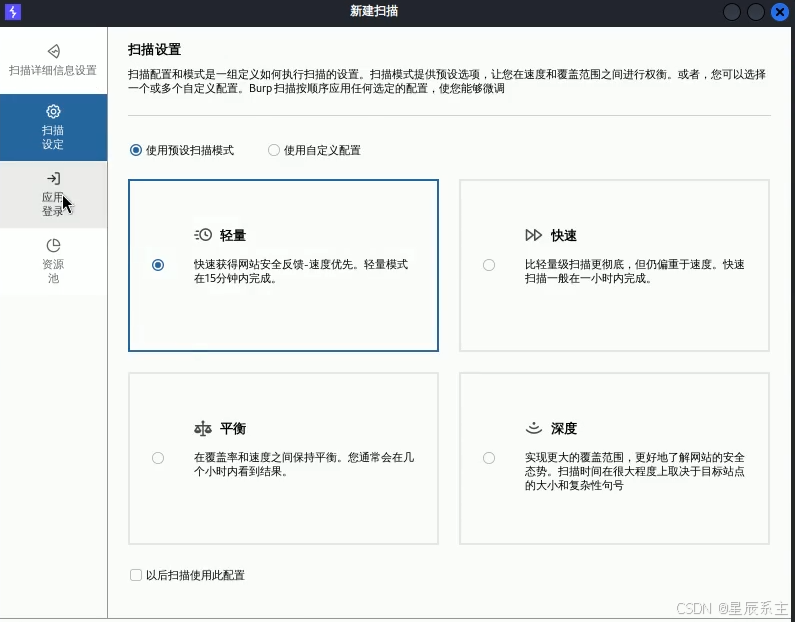
Task: Select the 扫描设定 sidebar tab
Action: coord(53,127)
